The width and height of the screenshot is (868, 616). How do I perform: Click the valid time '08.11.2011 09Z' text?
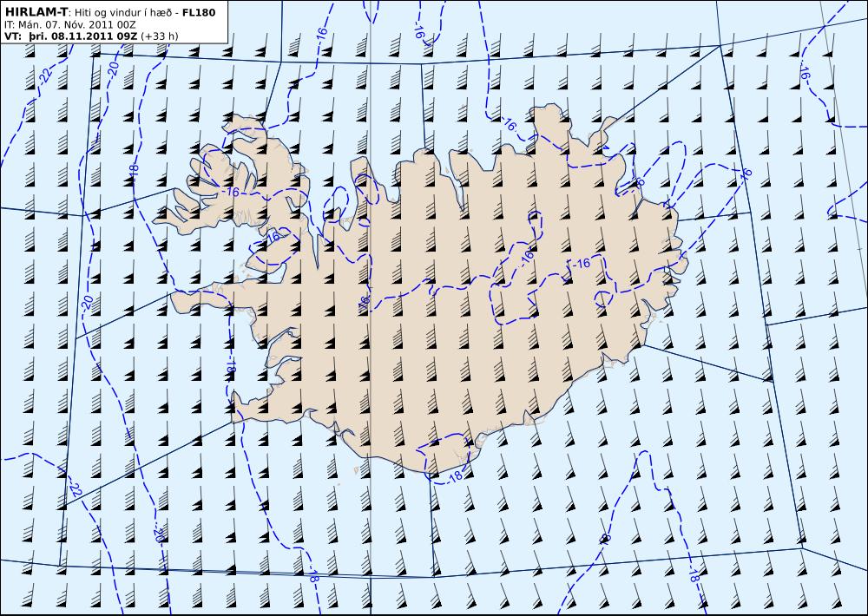pos(94,36)
